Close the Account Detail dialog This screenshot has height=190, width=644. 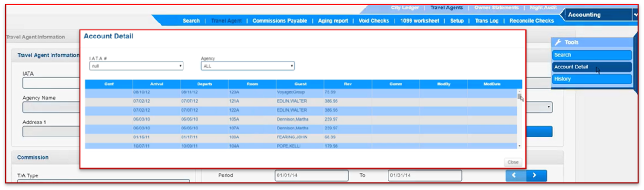click(x=512, y=162)
